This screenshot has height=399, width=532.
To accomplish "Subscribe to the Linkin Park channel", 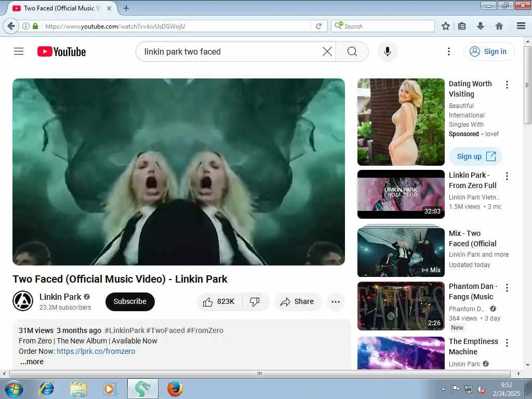I will [130, 302].
